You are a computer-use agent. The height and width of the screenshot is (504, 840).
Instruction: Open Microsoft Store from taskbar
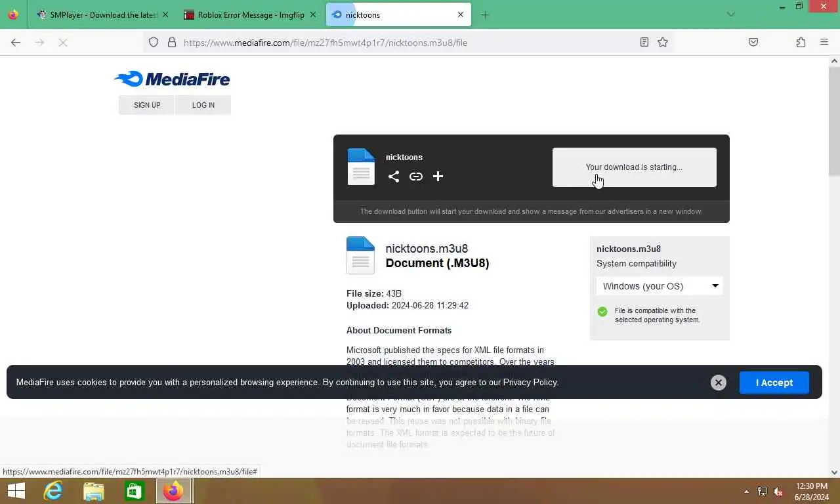tap(135, 491)
